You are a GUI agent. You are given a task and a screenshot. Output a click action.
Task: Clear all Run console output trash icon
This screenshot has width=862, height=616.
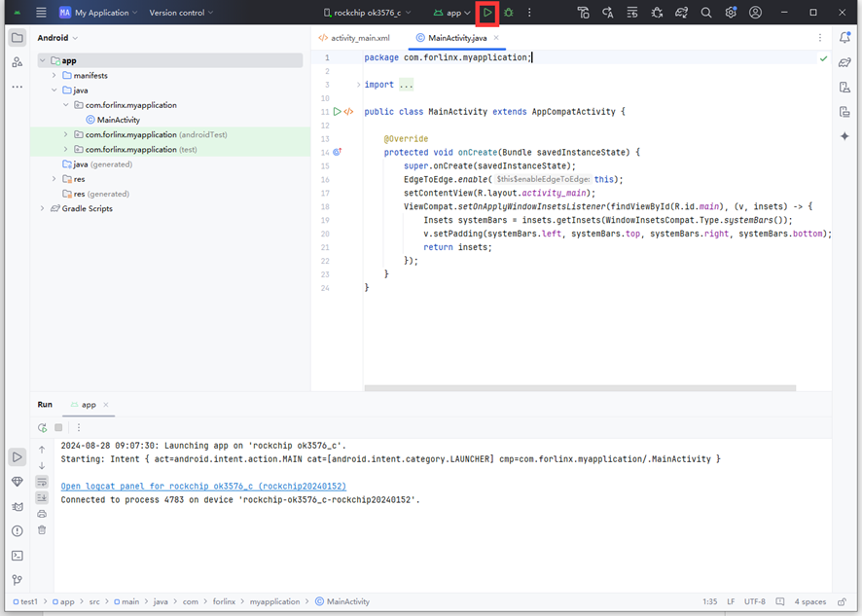tap(42, 530)
